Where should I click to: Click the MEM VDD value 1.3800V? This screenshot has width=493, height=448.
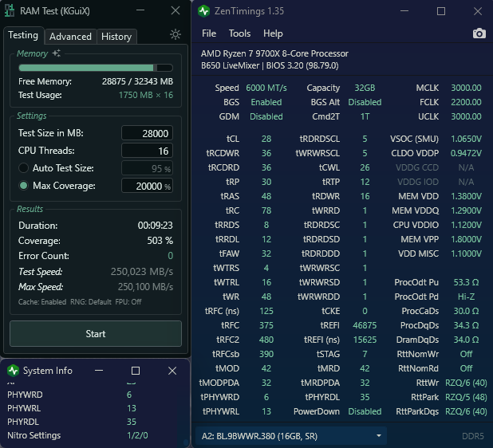point(466,196)
